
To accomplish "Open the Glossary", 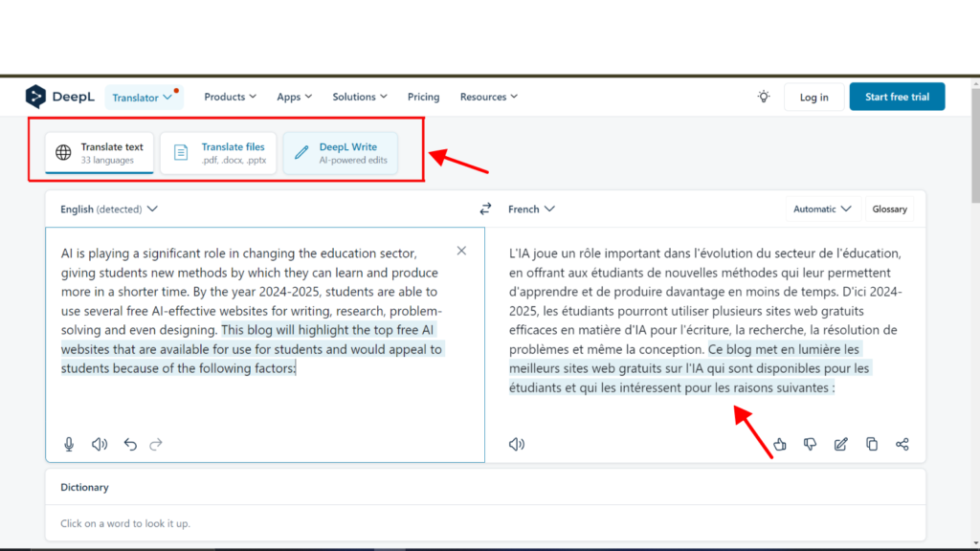I will click(x=889, y=209).
